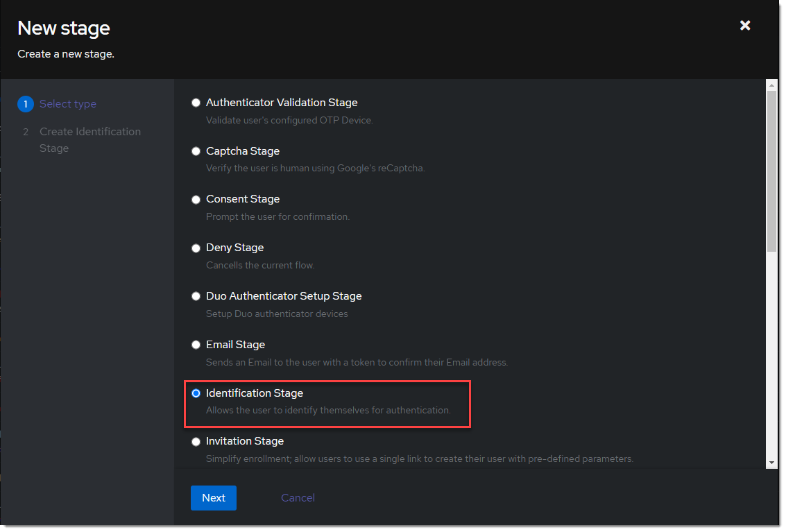Open the Select type wizard step
This screenshot has height=532, width=786.
[x=67, y=103]
